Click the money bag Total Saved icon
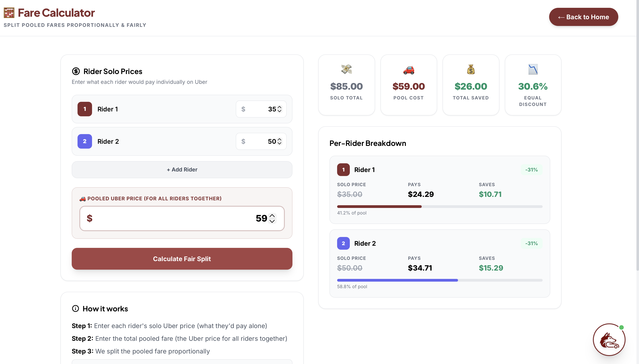Screen dimensions: 639x364 [471, 69]
